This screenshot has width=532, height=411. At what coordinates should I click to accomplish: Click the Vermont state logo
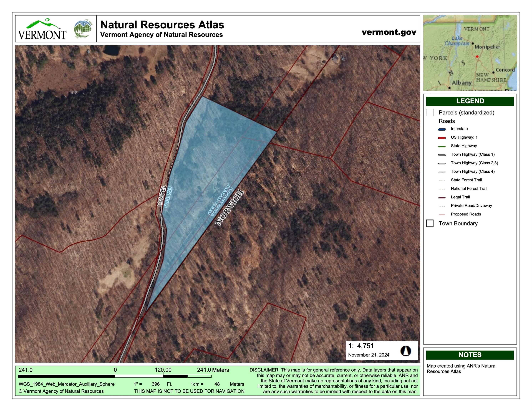tap(42, 29)
